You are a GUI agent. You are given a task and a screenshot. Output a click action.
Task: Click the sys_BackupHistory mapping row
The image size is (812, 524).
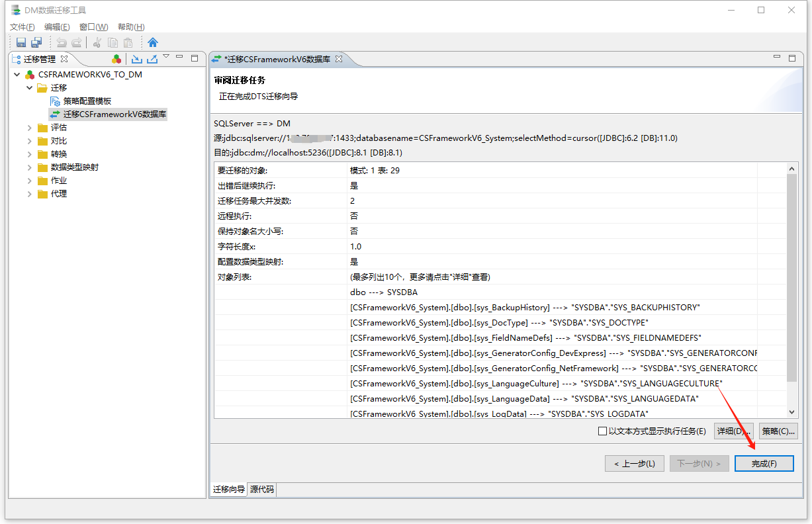(500, 308)
